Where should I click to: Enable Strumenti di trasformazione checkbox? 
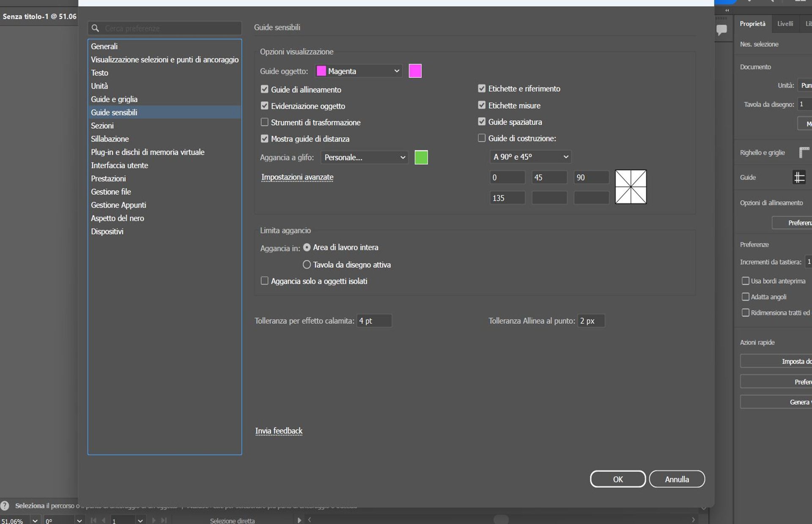coord(265,122)
